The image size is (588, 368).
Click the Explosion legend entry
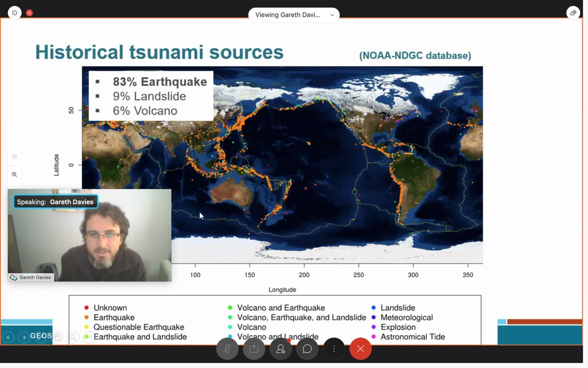pyautogui.click(x=393, y=327)
